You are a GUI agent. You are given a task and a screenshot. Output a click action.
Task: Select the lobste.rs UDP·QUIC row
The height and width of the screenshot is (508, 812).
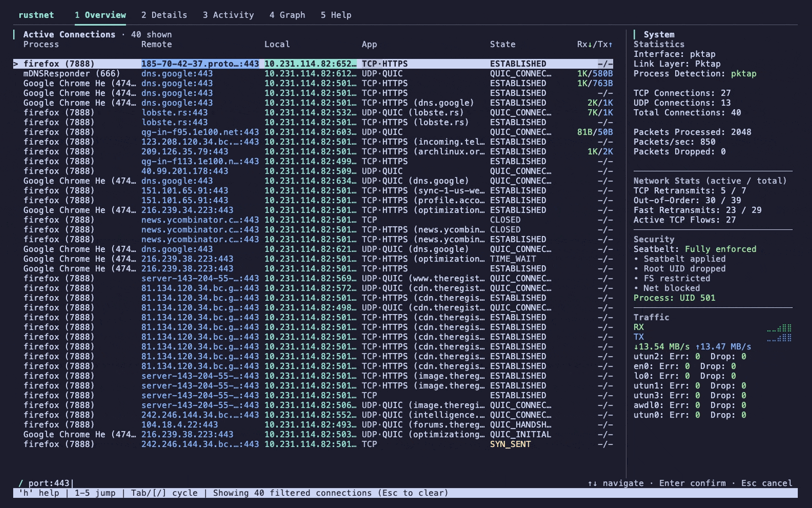coord(313,113)
